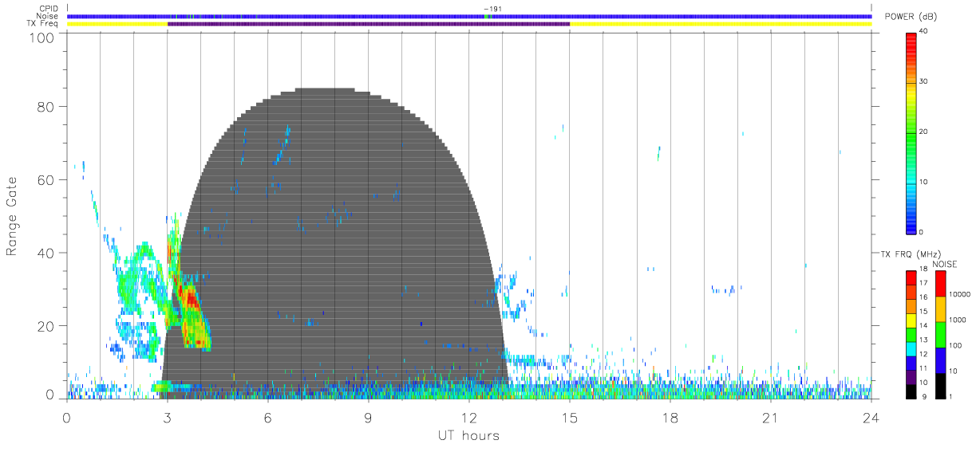Screen dimensions: 980x452
Task: Click the orange 1000-10000 swatch in NOISE legend
Action: click(x=940, y=309)
